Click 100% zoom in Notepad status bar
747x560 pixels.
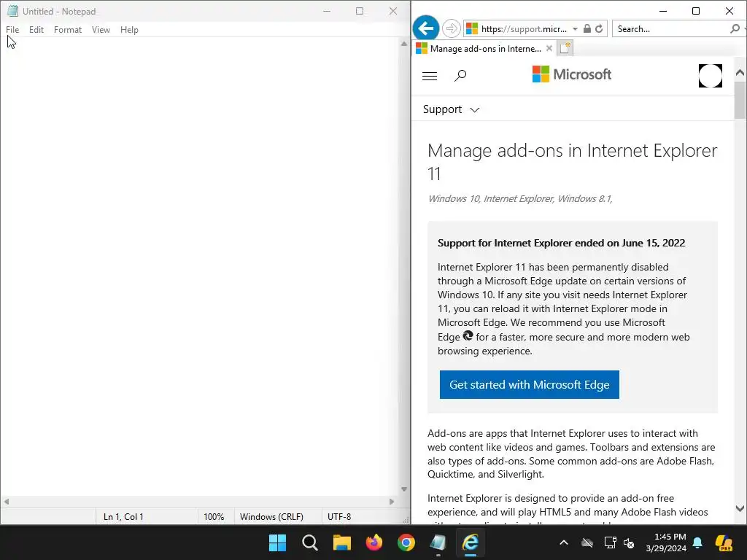pos(214,517)
